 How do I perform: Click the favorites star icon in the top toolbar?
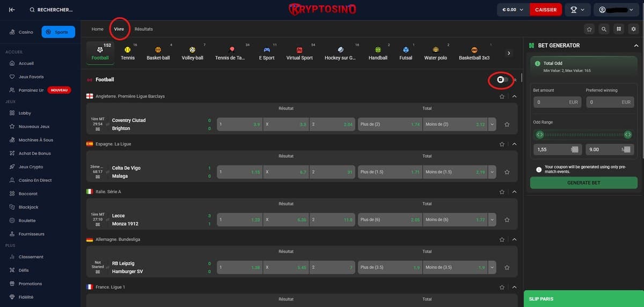click(589, 29)
